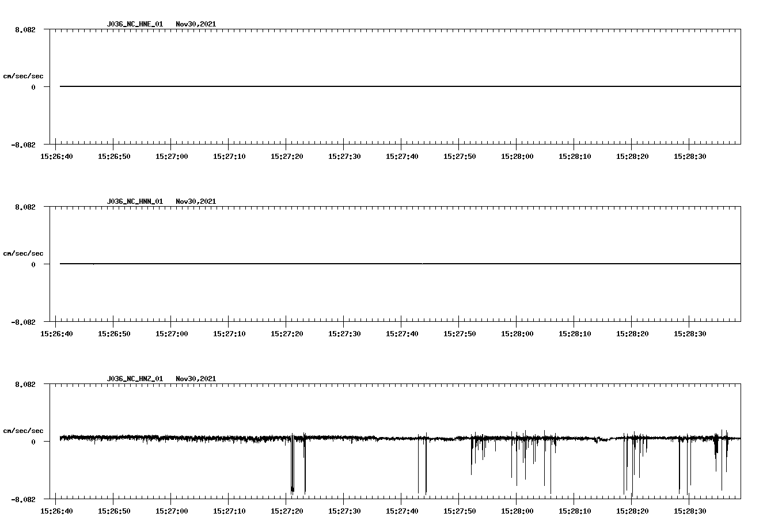782x532 pixels.
Task: Click time label 15:28:00 under the HNZ plot
Action: pyautogui.click(x=517, y=511)
